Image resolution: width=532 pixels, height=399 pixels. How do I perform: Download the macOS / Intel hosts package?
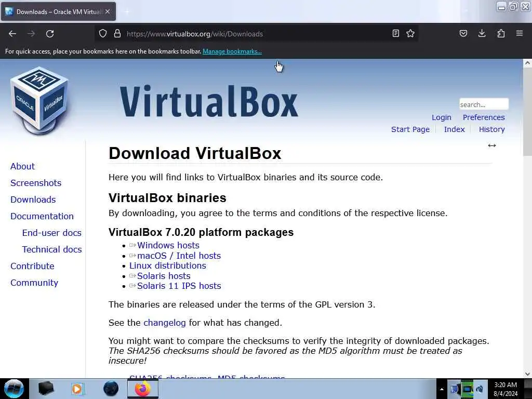179,256
